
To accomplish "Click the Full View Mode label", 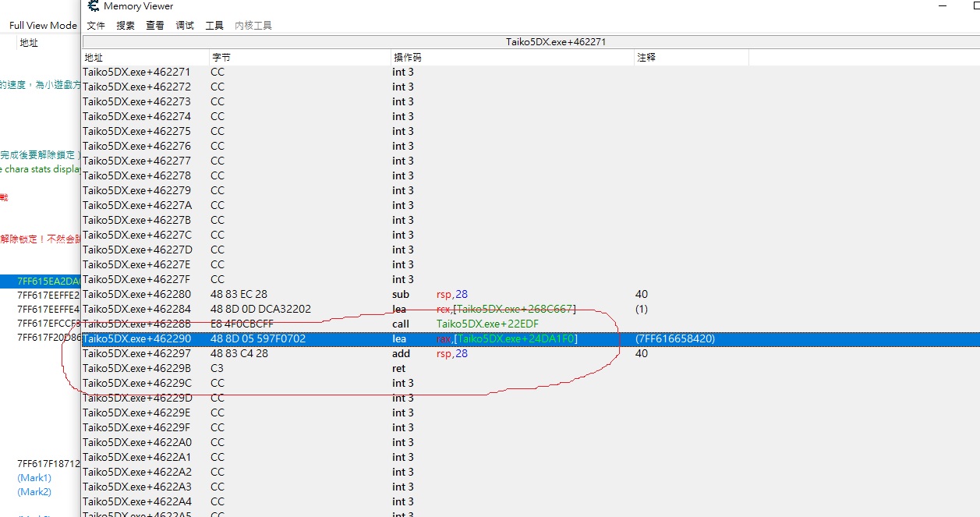I will [43, 26].
